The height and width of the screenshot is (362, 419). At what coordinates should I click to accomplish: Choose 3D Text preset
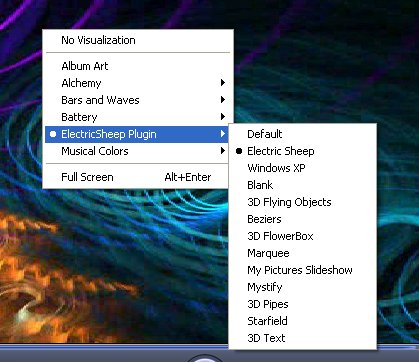[x=303, y=338]
